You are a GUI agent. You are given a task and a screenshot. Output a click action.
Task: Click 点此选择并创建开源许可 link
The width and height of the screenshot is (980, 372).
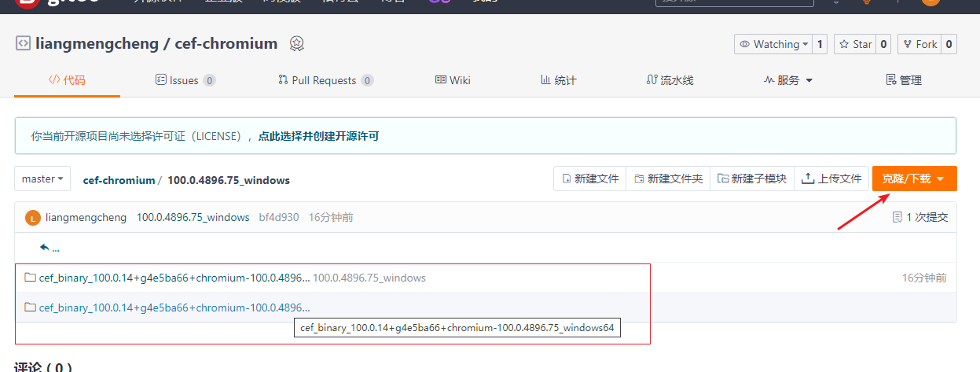click(318, 136)
